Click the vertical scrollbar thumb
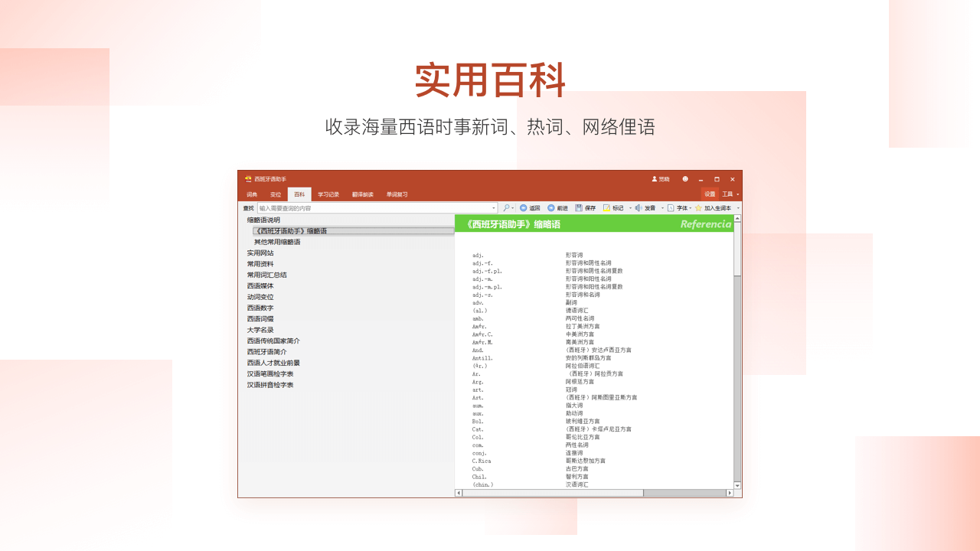This screenshot has height=551, width=980. [737, 249]
